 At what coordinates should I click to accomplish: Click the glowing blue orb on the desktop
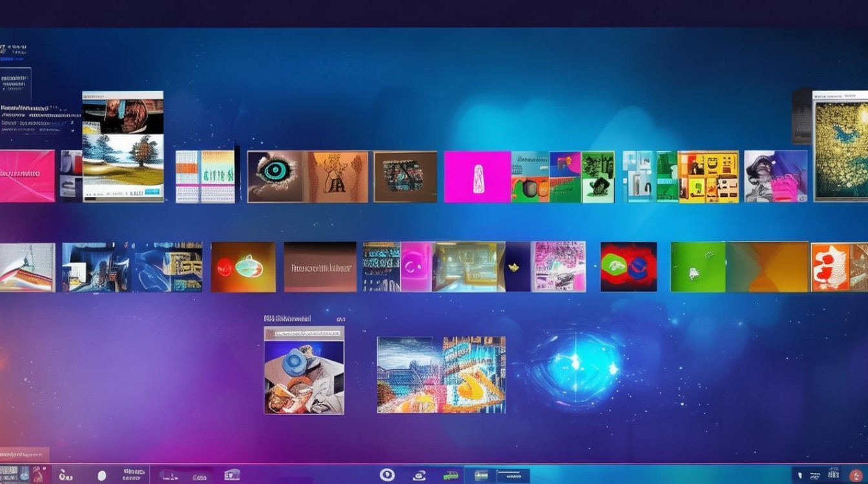point(573,364)
